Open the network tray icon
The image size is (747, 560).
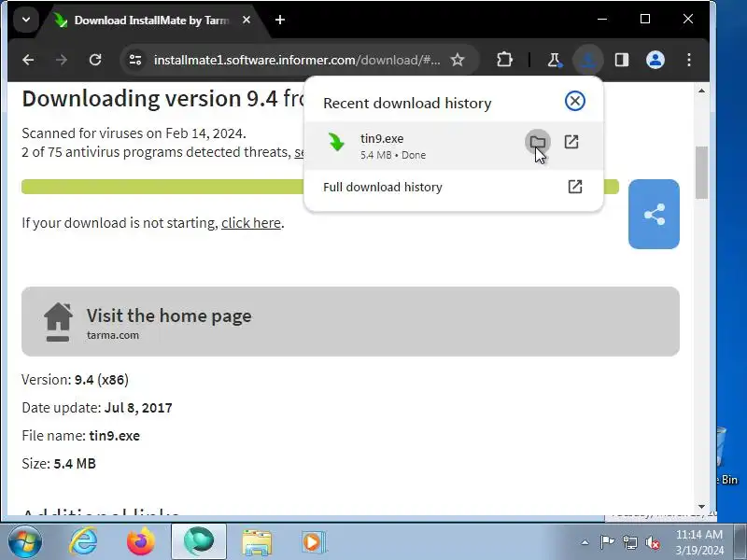pyautogui.click(x=629, y=542)
